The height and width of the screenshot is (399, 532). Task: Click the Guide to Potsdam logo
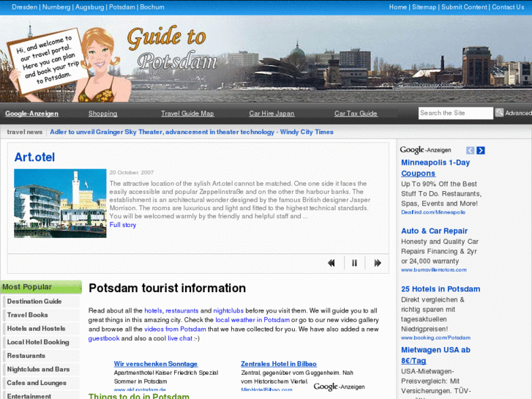click(x=173, y=48)
